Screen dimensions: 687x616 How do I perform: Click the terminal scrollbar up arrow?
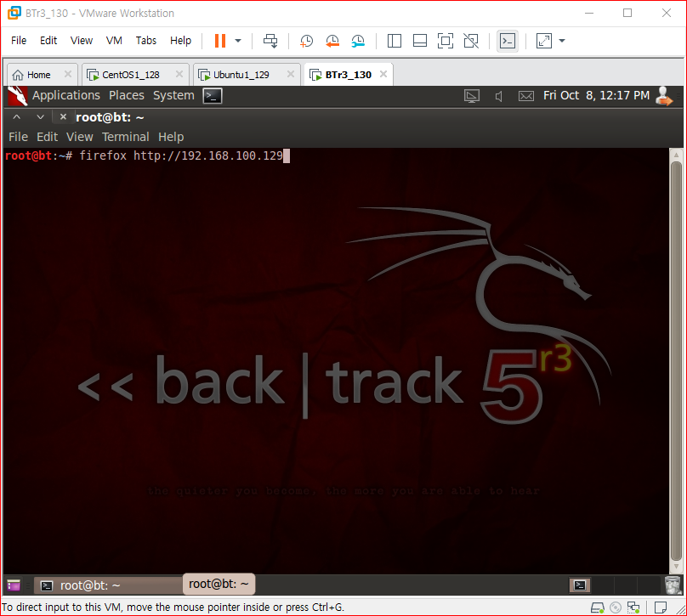[x=676, y=155]
